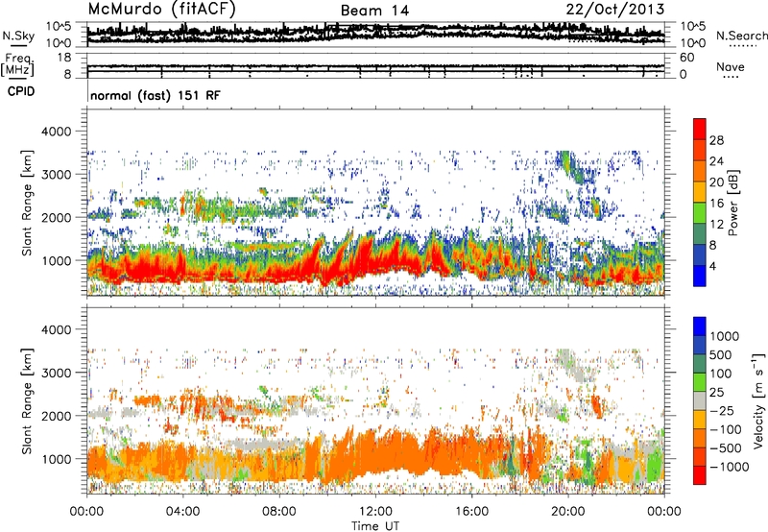This screenshot has width=768, height=532.
Task: Click velocity colorbar tick '1000'
Action: (x=725, y=336)
